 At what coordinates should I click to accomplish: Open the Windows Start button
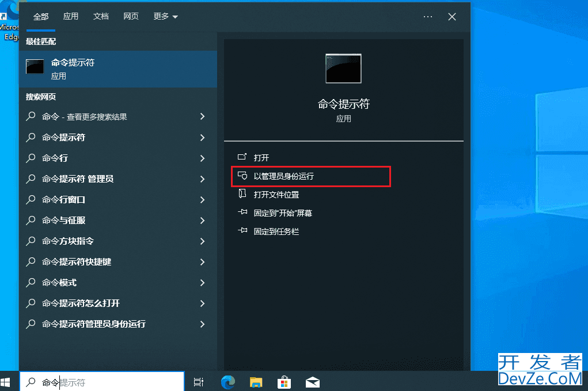click(x=5, y=382)
